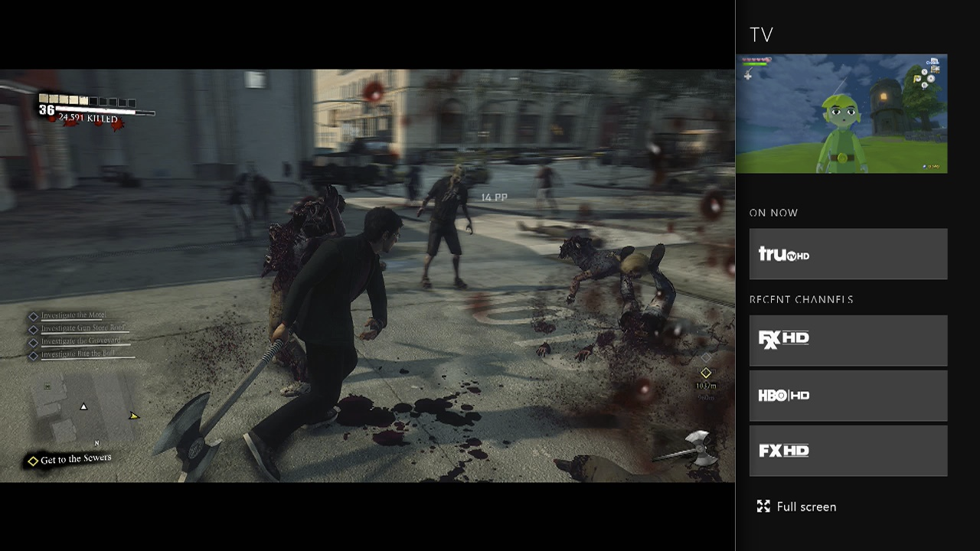
Task: Click the Full screen expand icon
Action: pyautogui.click(x=763, y=507)
